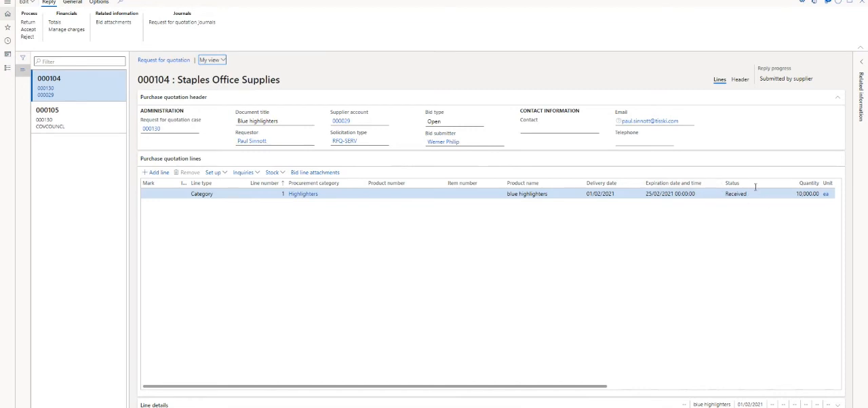Image resolution: width=868 pixels, height=408 pixels.
Task: Click the expiration cell 25/02/2021 00:00:00
Action: [x=670, y=194]
